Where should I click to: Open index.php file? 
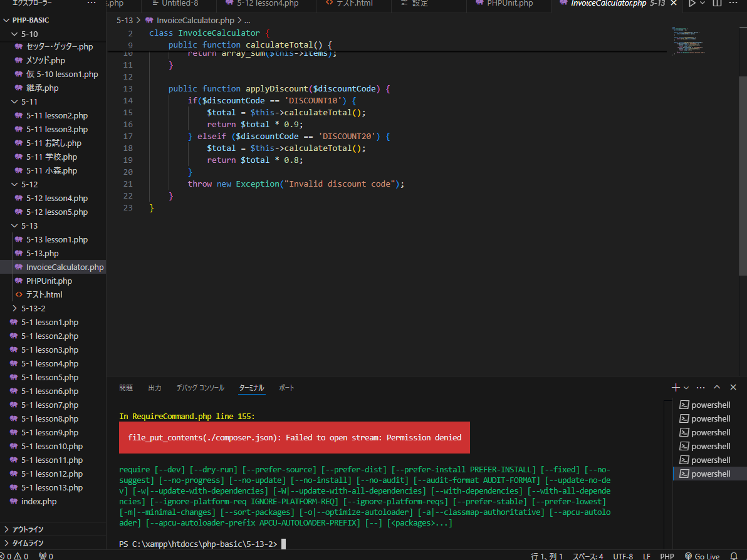[x=53, y=501]
